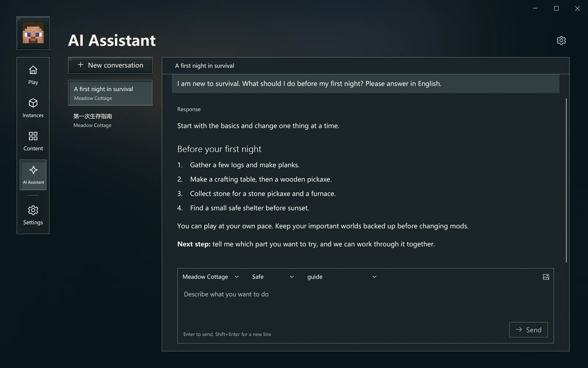Close the launcher window
The width and height of the screenshot is (588, 368).
(577, 8)
